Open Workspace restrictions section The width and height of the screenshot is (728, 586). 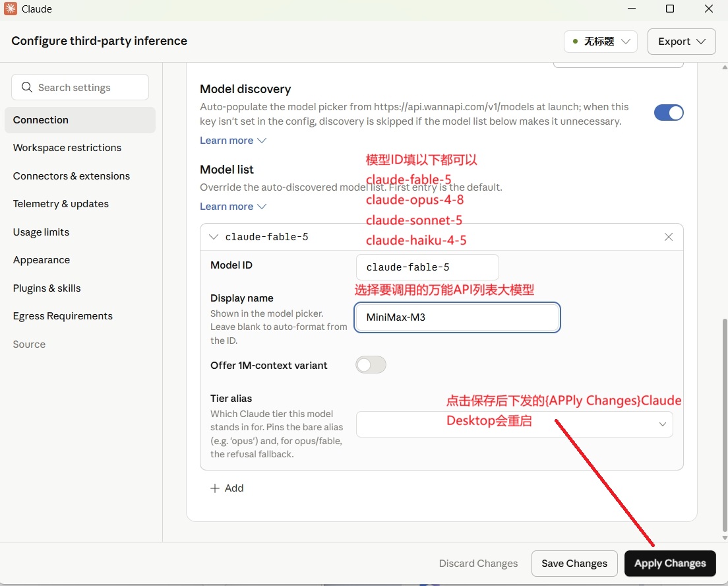(x=67, y=148)
